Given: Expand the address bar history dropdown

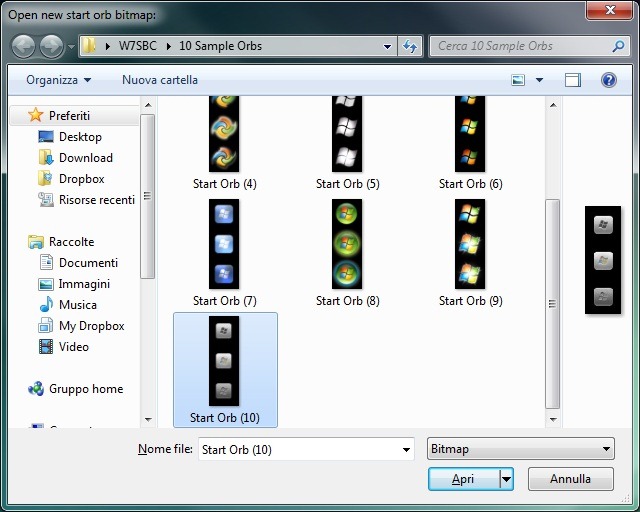Looking at the screenshot, I should coord(387,47).
